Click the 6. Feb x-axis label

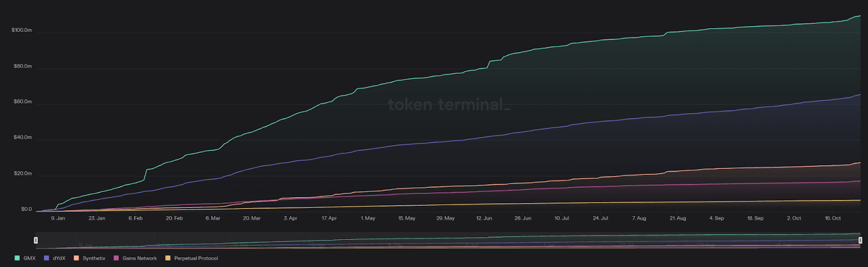point(136,218)
